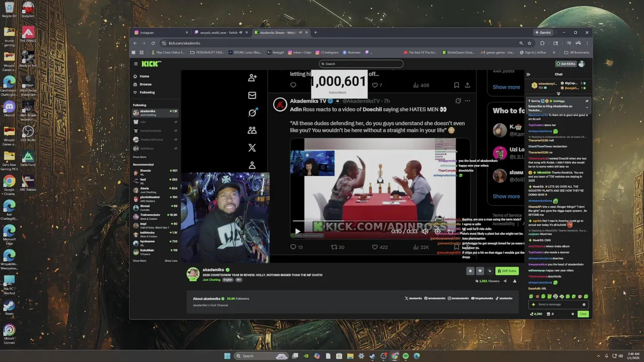644x362 pixels.
Task: Open the Ubisoft Connect desktop icon
Action: (9, 334)
